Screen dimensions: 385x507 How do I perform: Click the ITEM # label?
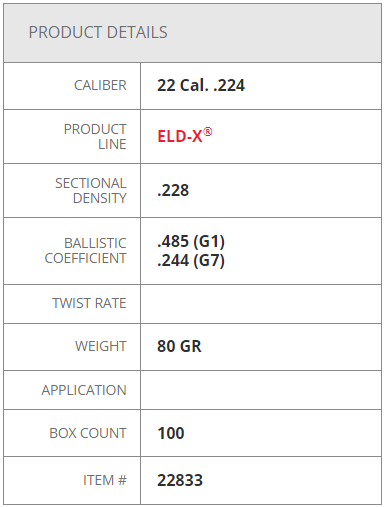point(105,480)
